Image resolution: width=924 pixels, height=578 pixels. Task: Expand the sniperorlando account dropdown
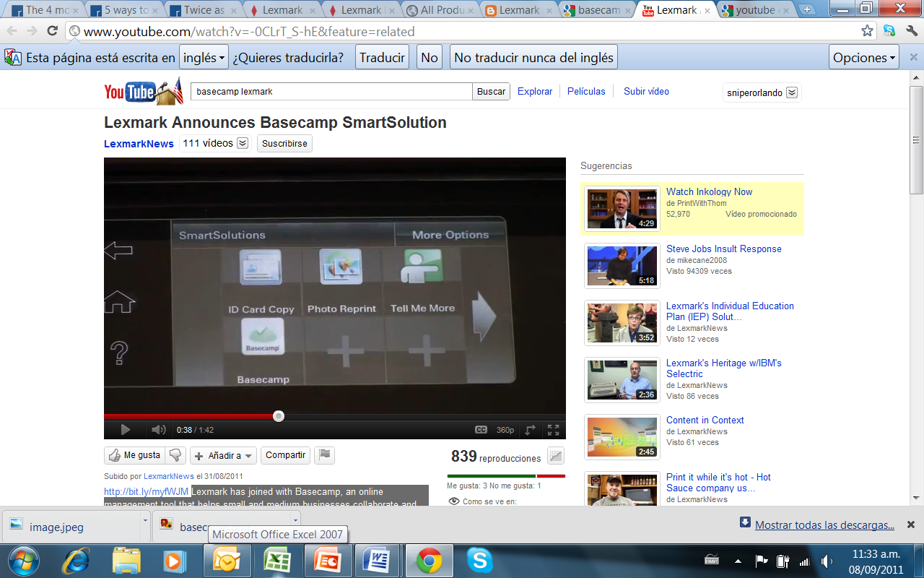[792, 92]
